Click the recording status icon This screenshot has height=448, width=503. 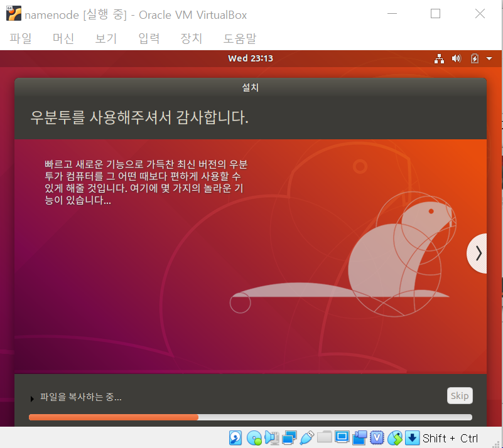[x=360, y=438]
